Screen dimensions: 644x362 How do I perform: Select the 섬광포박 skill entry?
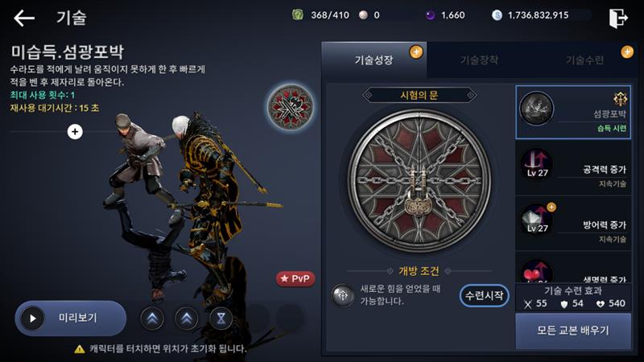point(573,112)
